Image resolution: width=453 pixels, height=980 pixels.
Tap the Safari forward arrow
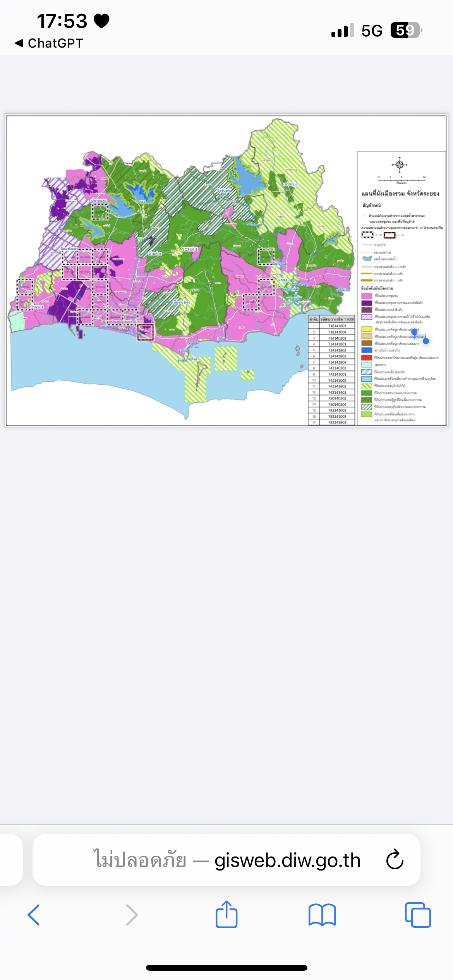[x=132, y=915]
